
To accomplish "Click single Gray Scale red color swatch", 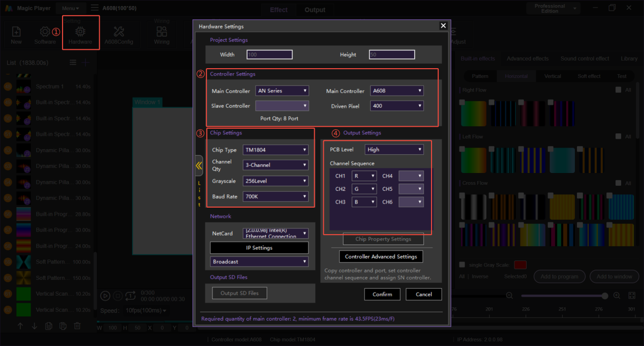I will [x=520, y=265].
